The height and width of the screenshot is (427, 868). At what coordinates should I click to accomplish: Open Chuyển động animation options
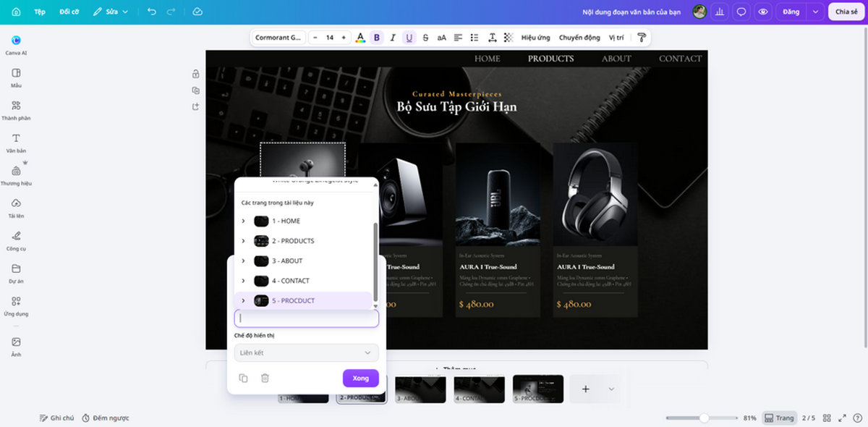pyautogui.click(x=579, y=38)
